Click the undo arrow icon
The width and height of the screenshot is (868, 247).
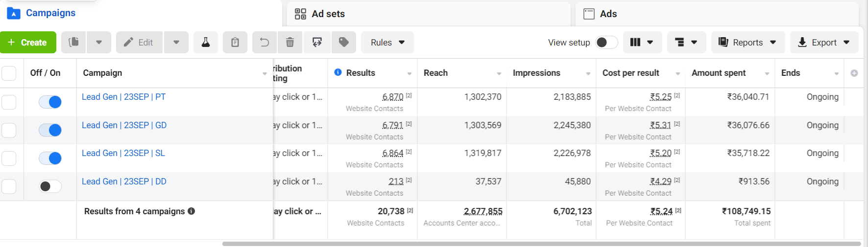265,43
